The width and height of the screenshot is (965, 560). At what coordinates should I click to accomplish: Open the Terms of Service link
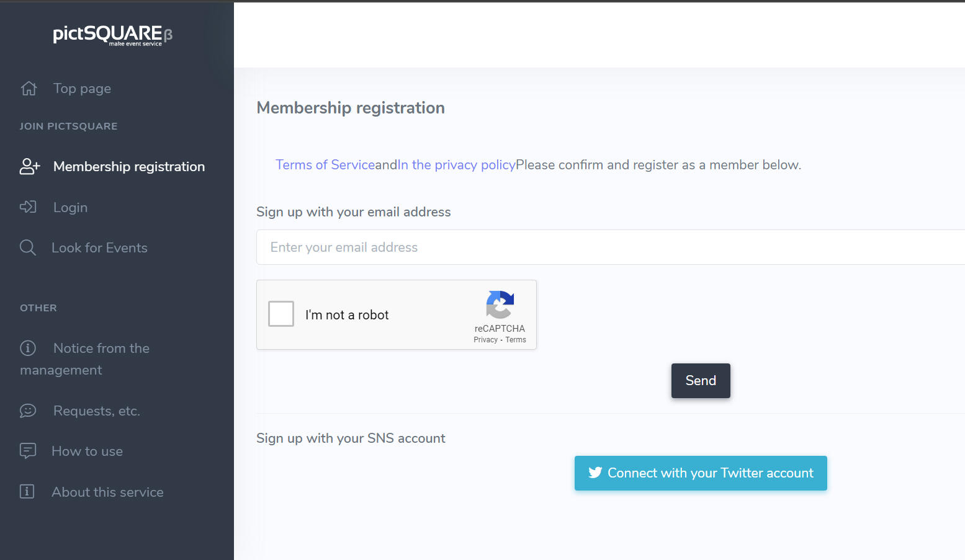pyautogui.click(x=325, y=165)
